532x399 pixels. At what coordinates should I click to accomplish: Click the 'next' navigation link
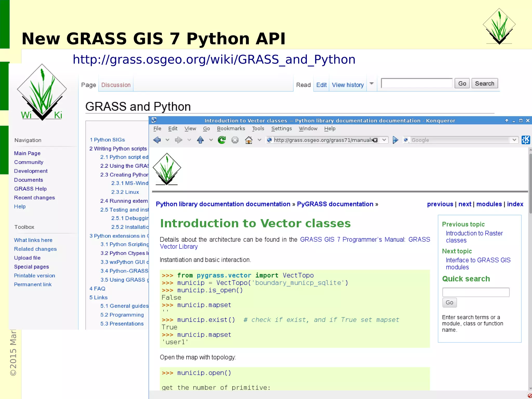(465, 204)
